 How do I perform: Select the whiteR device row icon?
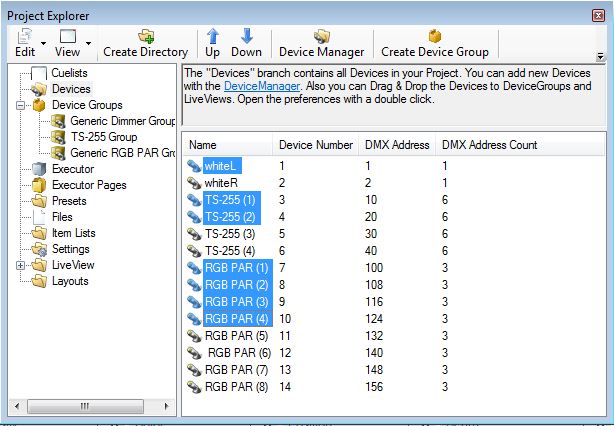pos(194,183)
